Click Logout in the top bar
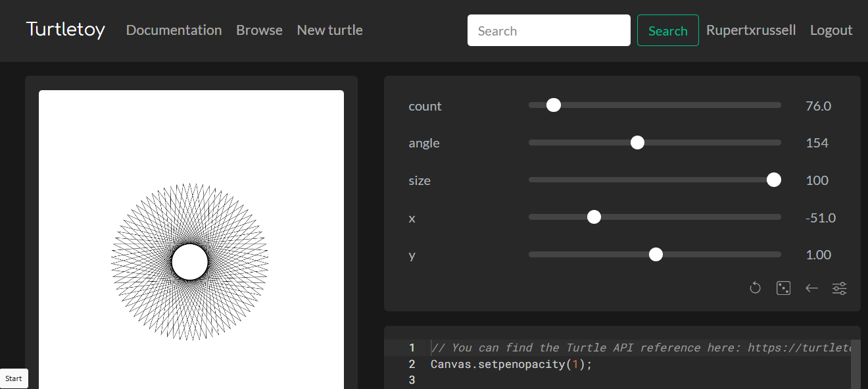868x389 pixels. click(831, 30)
